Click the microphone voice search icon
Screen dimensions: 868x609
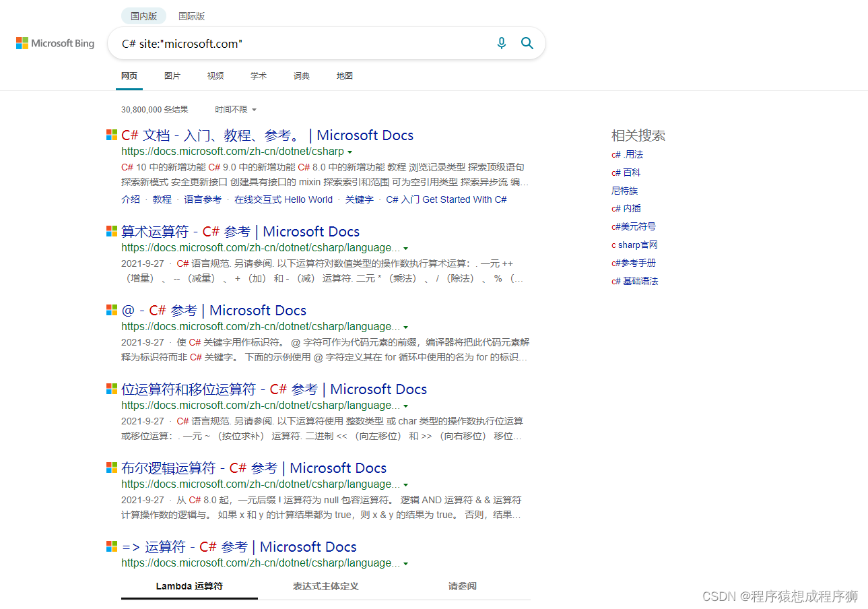click(x=502, y=43)
